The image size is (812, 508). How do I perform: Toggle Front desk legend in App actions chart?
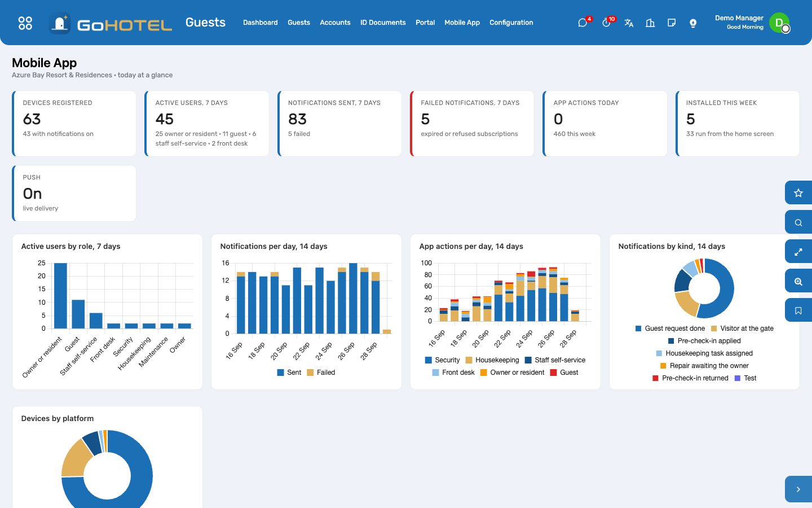(x=453, y=373)
